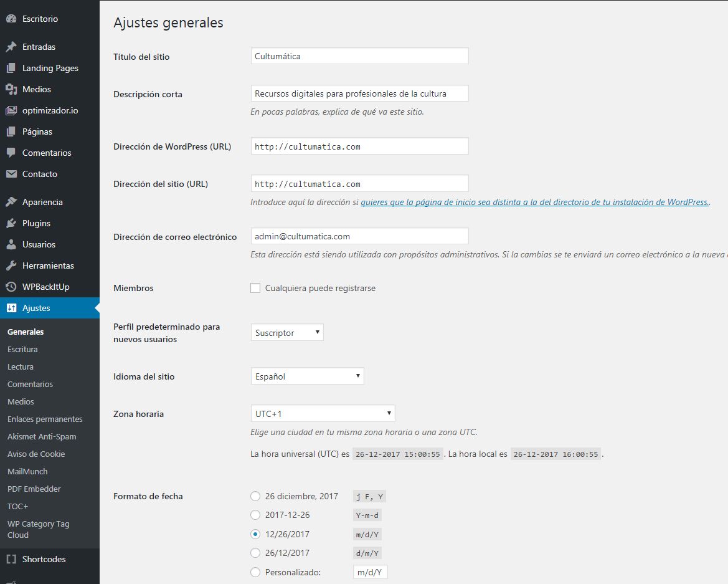
Task: Open the Lectura settings submenu item
Action: tap(21, 366)
